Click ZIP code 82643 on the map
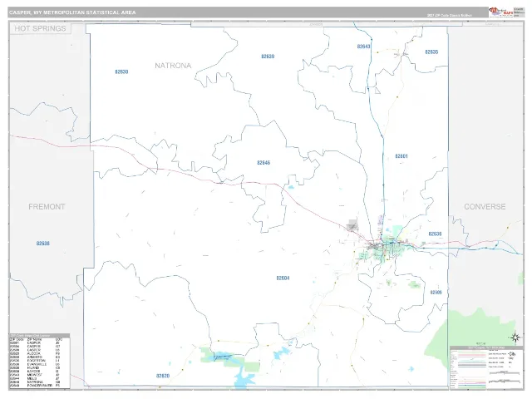This screenshot has height=399, width=532. tap(364, 47)
